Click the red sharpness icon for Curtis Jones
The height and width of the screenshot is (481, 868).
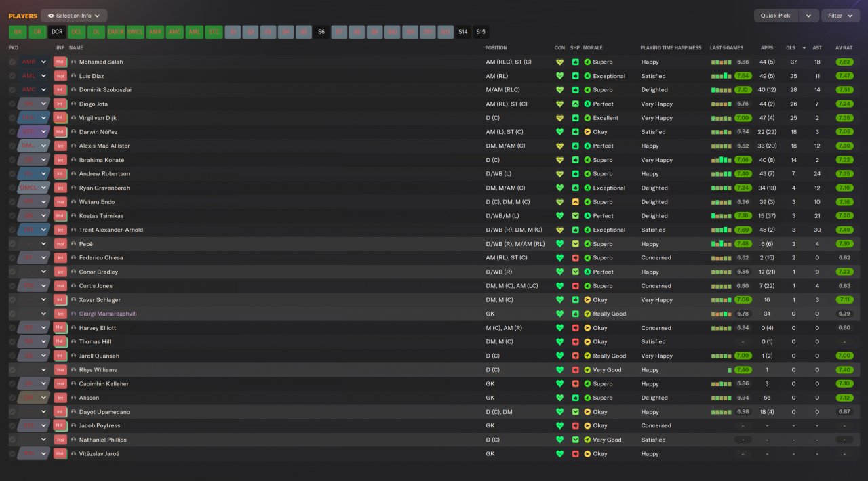click(575, 286)
